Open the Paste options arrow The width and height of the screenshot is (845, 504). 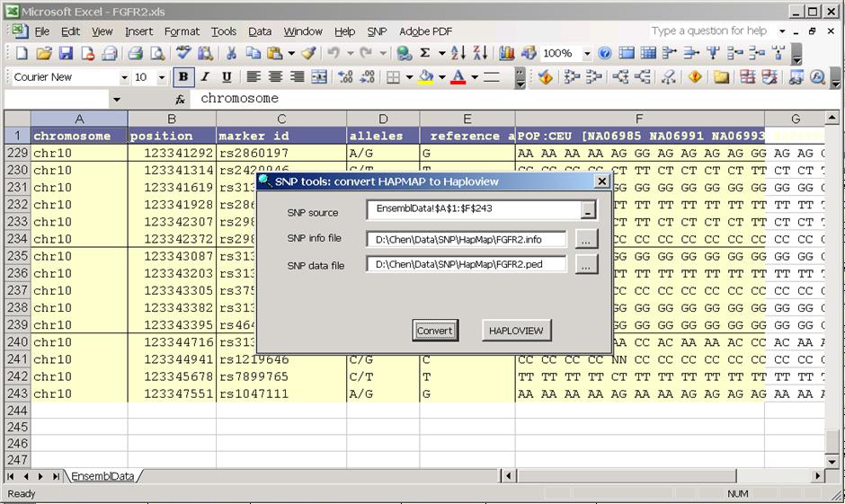291,53
